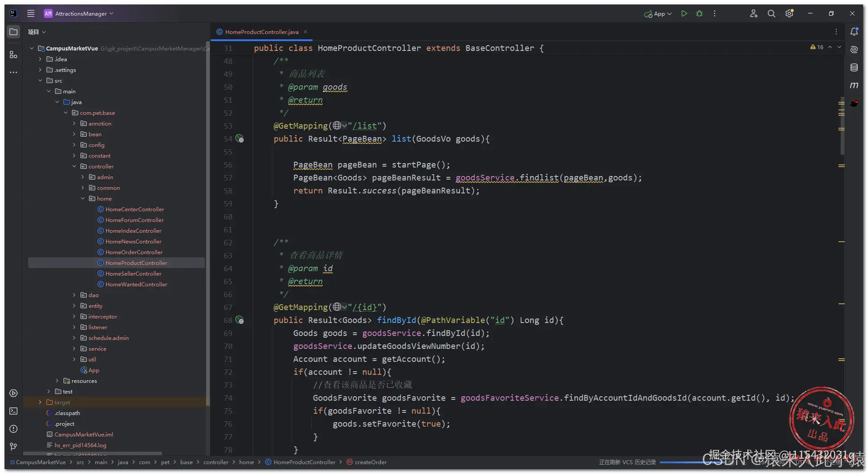Open the Services tool window

13,393
